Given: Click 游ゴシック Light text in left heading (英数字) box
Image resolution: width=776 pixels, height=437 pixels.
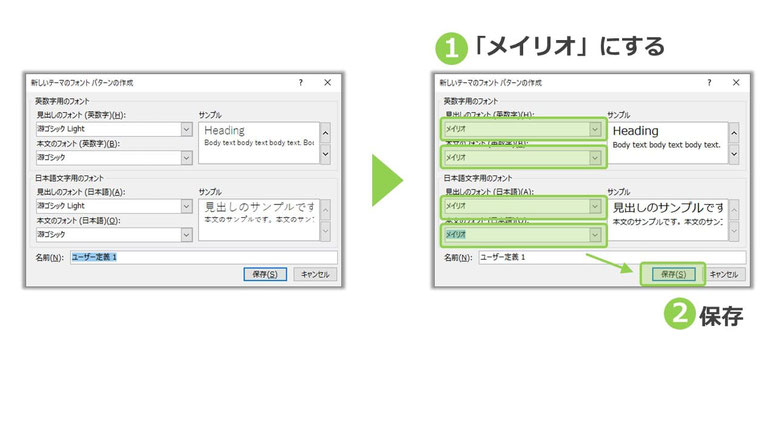Looking at the screenshot, I should tap(61, 129).
